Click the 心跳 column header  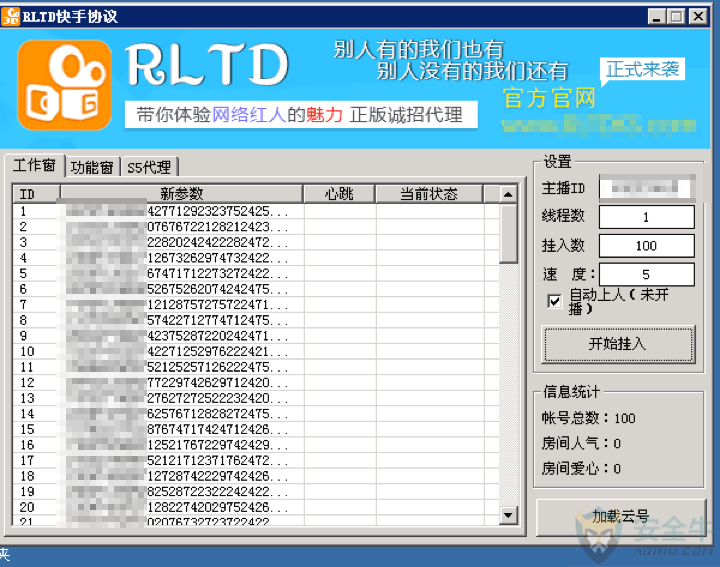(x=339, y=194)
